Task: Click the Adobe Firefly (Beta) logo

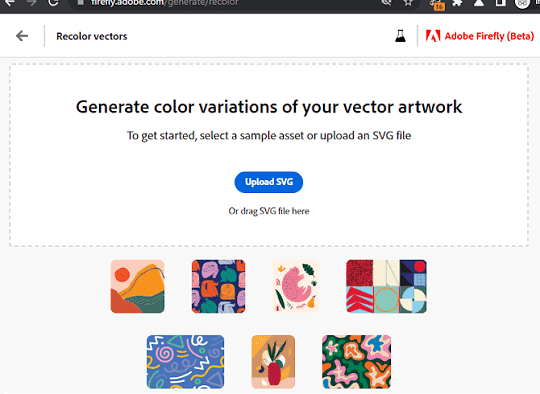Action: coord(433,36)
